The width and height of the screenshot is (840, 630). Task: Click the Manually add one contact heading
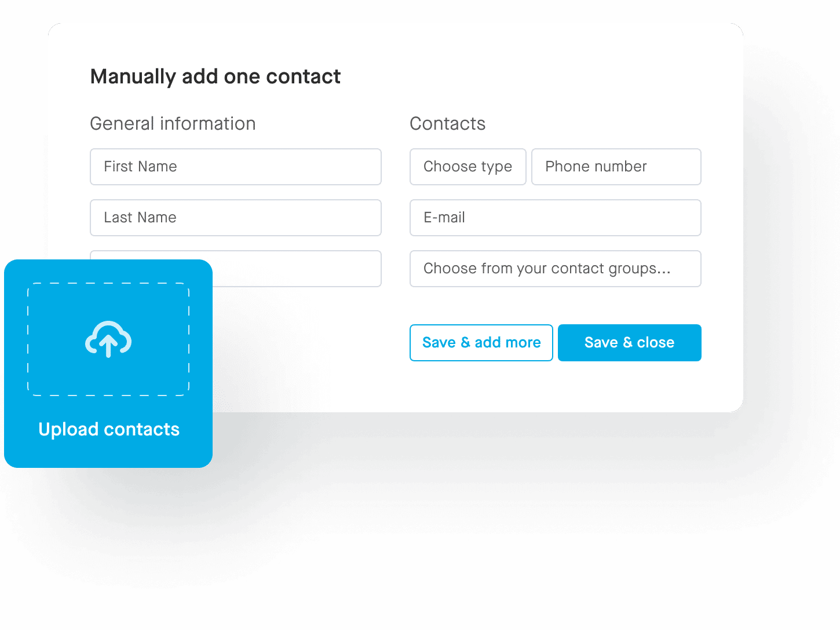[x=215, y=76]
